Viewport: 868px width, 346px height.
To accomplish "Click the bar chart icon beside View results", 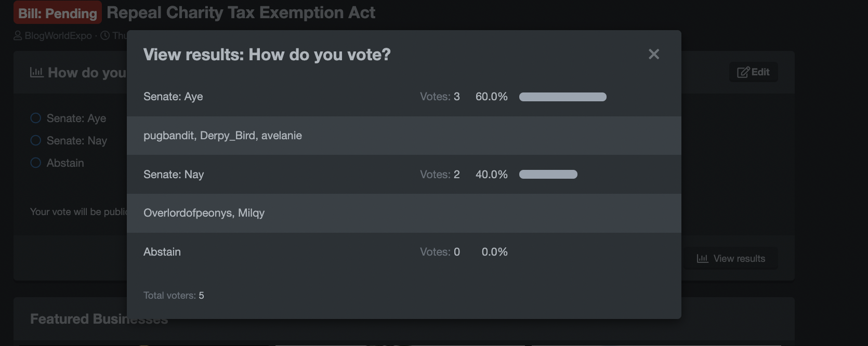I will click(702, 258).
